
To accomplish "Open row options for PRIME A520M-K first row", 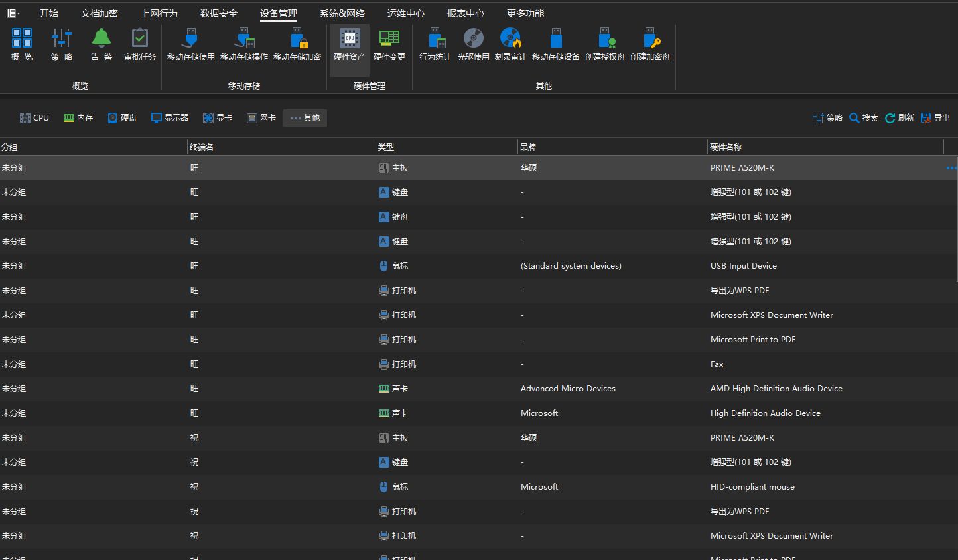I will (x=951, y=168).
